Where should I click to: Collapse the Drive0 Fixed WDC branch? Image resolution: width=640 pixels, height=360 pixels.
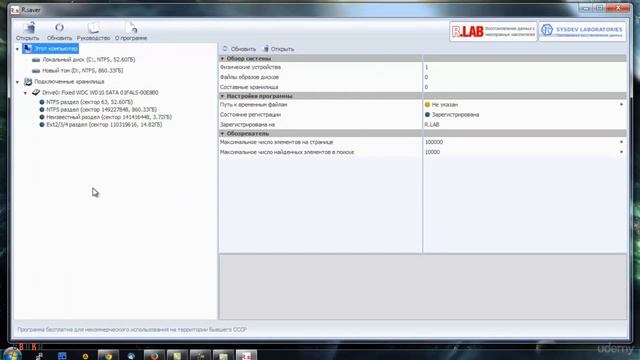pos(25,93)
